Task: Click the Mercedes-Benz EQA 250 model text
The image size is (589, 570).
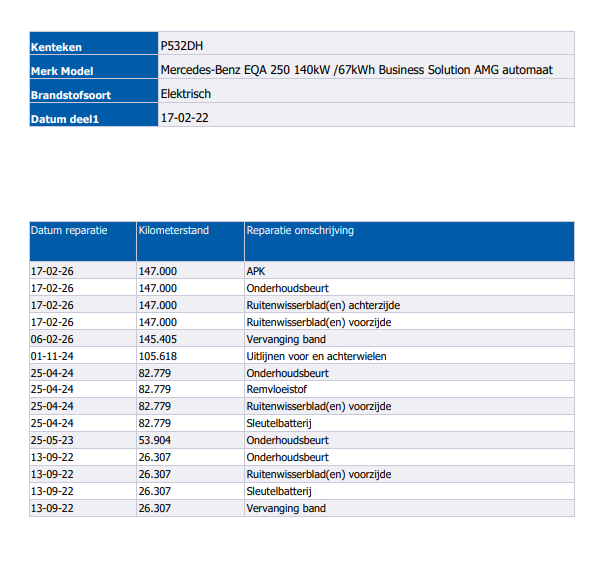Action: pyautogui.click(x=356, y=70)
